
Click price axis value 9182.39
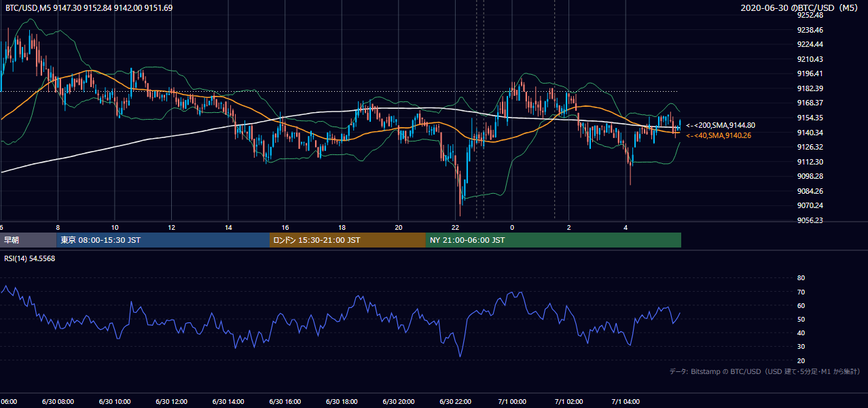point(810,88)
